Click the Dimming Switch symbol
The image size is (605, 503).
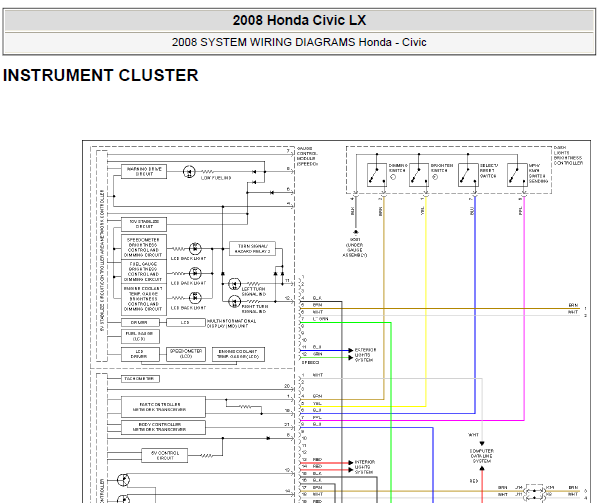(377, 176)
